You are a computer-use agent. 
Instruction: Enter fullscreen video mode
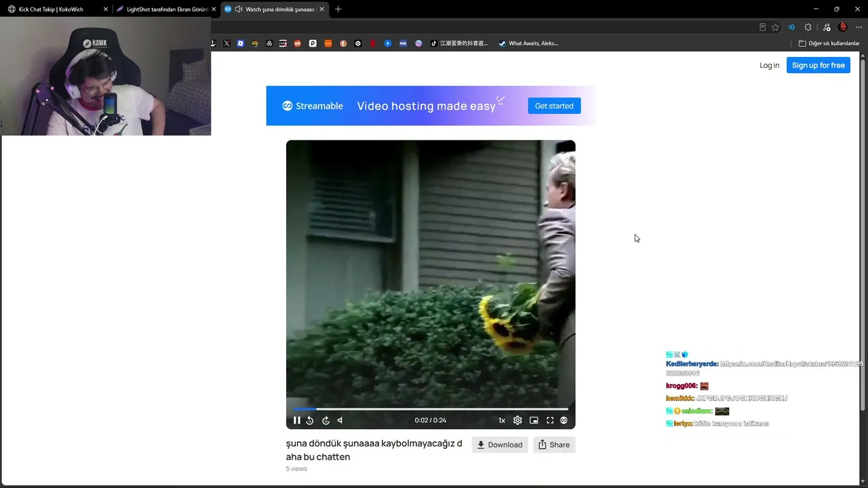(550, 420)
